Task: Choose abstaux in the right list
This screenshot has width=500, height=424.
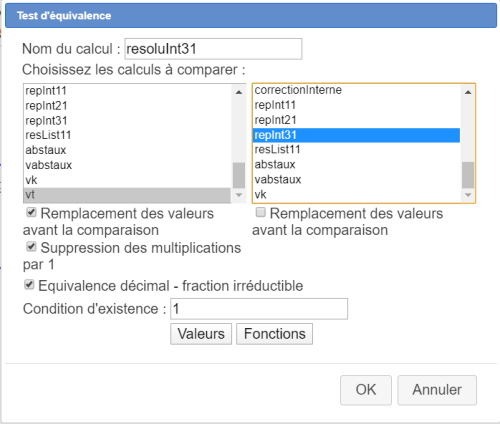Action: [x=357, y=164]
